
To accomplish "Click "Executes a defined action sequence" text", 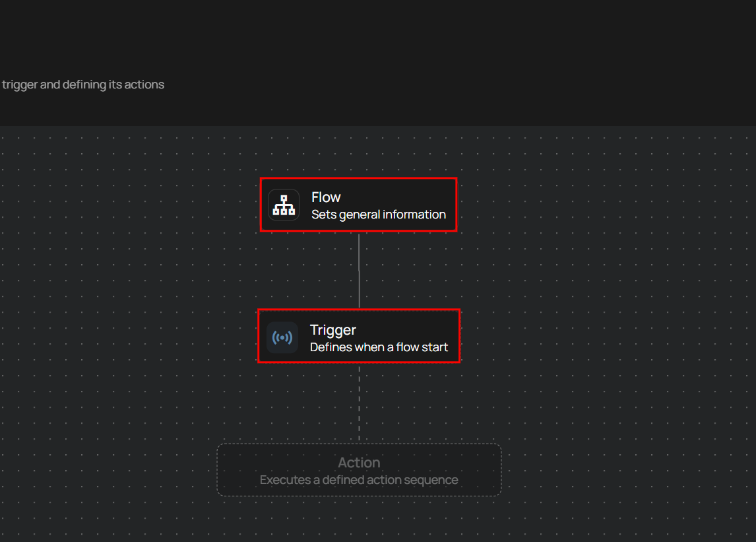I will [359, 480].
